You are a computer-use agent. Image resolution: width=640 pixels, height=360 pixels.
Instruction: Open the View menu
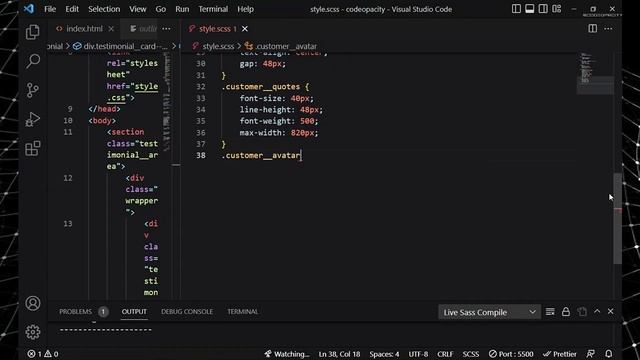[x=138, y=9]
